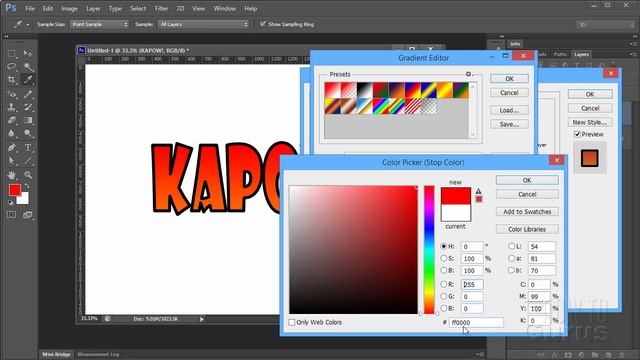
Task: Click the foreground red color swatch
Action: (15, 190)
